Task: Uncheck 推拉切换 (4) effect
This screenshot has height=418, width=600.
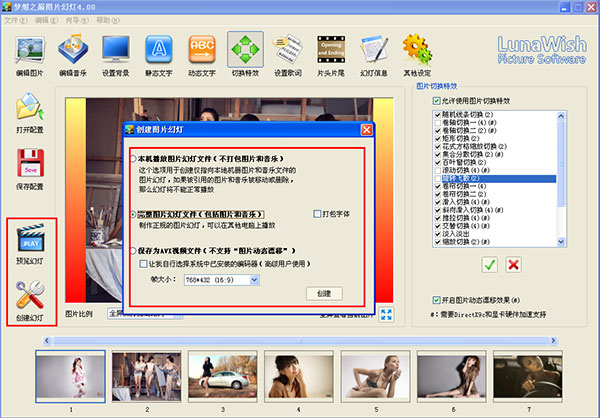Action: pyautogui.click(x=438, y=218)
